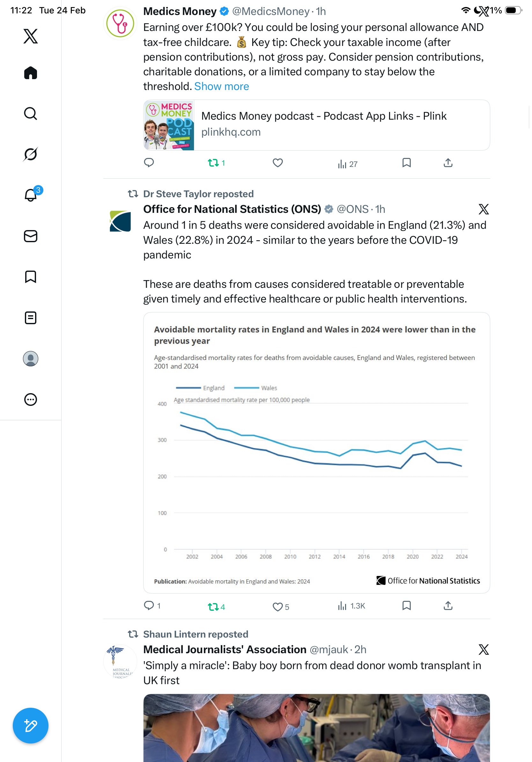Open Bookmarks from the sidebar
The image size is (532, 762).
[x=31, y=277]
